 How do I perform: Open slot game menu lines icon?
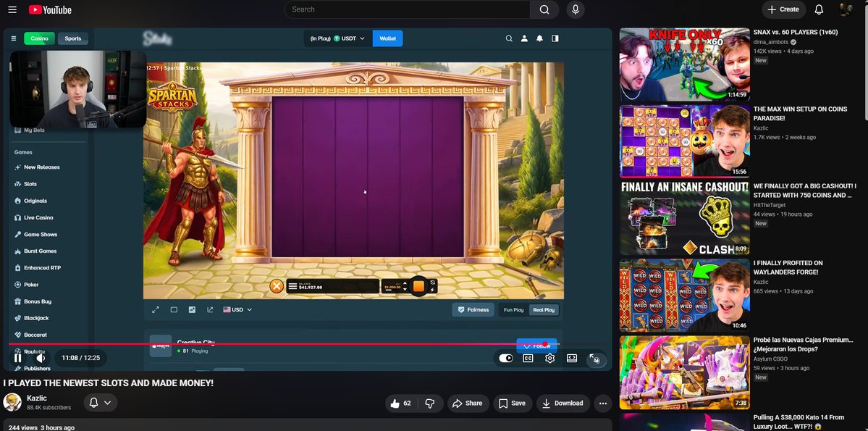(292, 286)
